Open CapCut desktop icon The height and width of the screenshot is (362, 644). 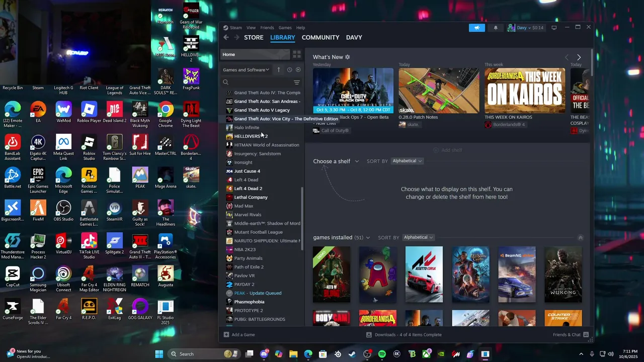pos(13,277)
